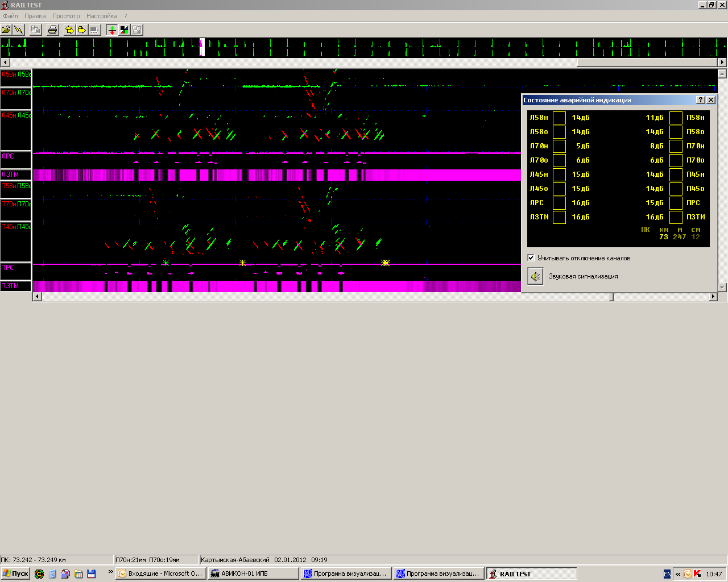Viewport: 728px width, 582px height.
Task: Toggle the П70о channel indicator box
Action: click(676, 160)
